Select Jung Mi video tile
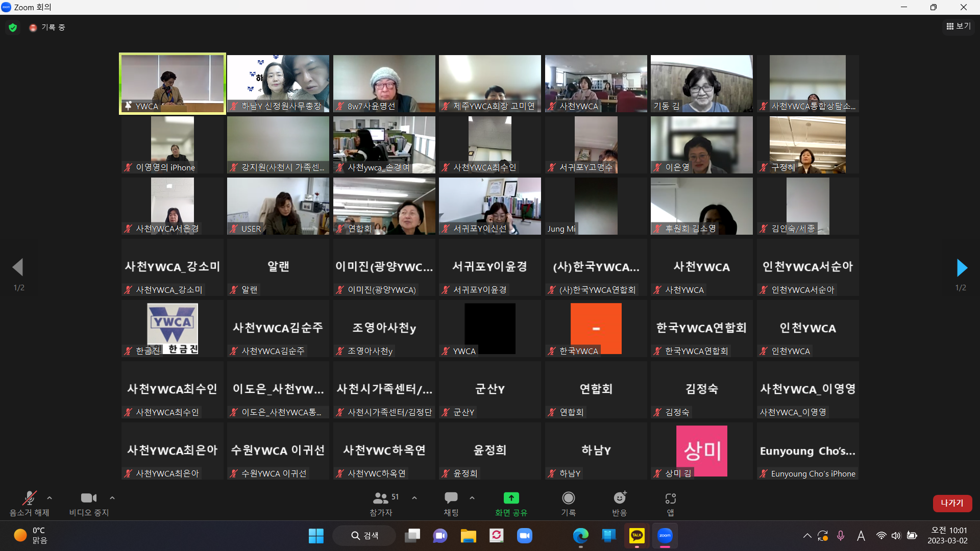Viewport: 980px width, 551px height. (596, 206)
